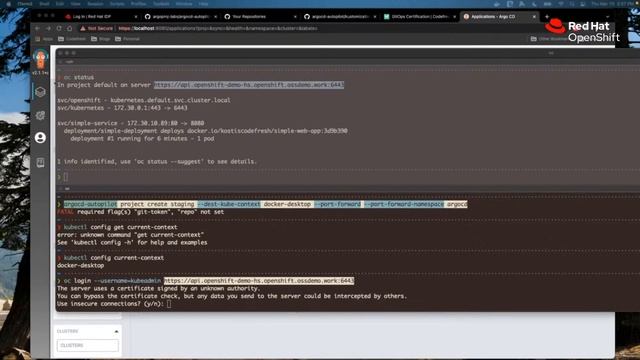The width and height of the screenshot is (640, 360).
Task: Switch to GitOps Certification Codefresh tab
Action: (x=419, y=17)
